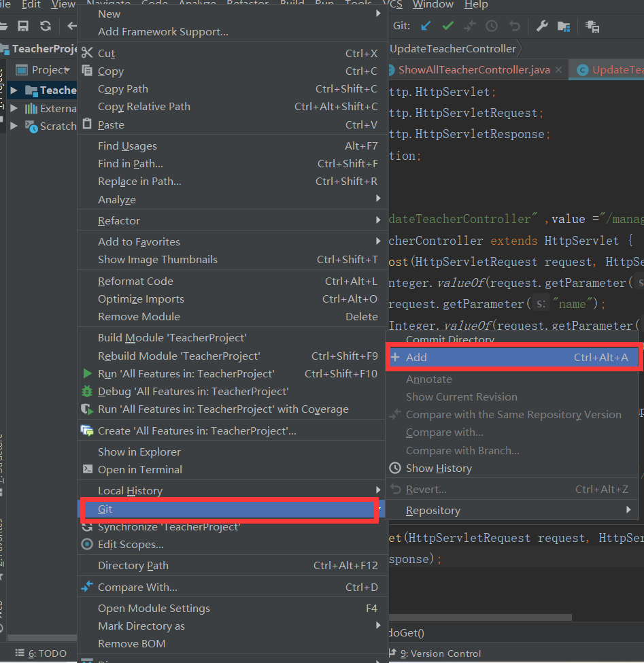644x663 pixels.
Task: Open the Help menu in menu bar
Action: click(x=476, y=4)
